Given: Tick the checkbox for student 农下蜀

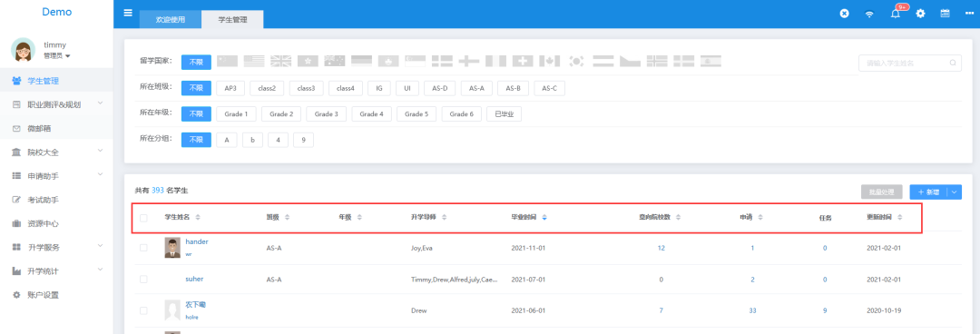Looking at the screenshot, I should [143, 310].
